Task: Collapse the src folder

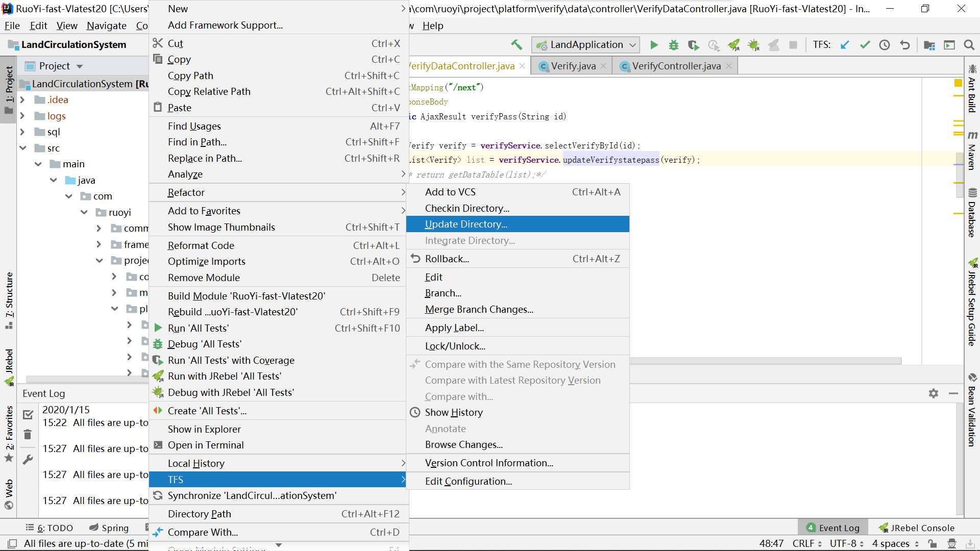Action: (x=22, y=148)
